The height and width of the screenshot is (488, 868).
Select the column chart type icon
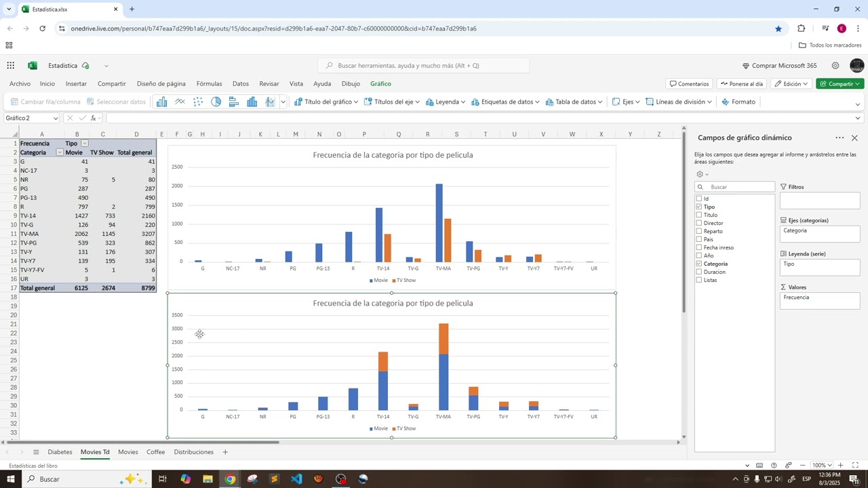coord(161,102)
